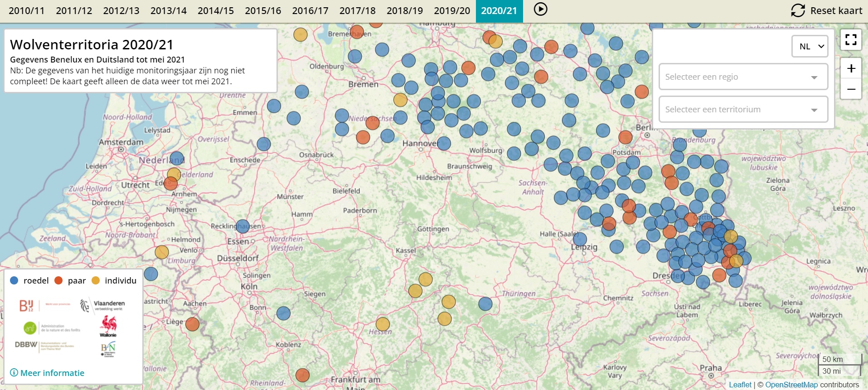Screen dimensions: 868x390
Task: Play the yearly timeline animation
Action: (x=540, y=9)
